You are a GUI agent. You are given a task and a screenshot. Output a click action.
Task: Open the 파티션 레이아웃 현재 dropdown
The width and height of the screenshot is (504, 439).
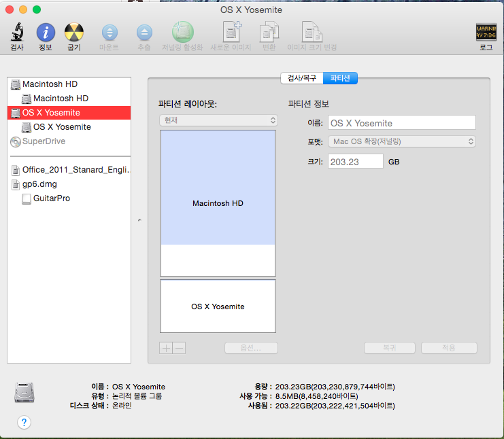pyautogui.click(x=218, y=120)
